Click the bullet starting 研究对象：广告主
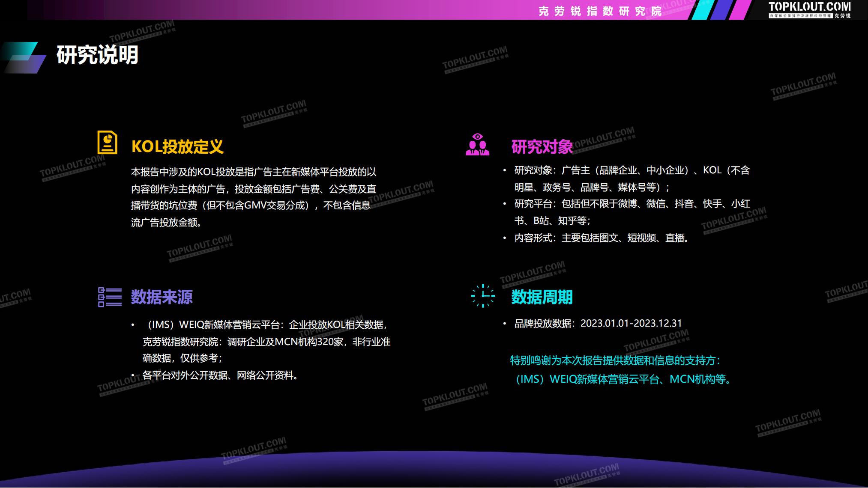The height and width of the screenshot is (488, 868). coord(632,170)
